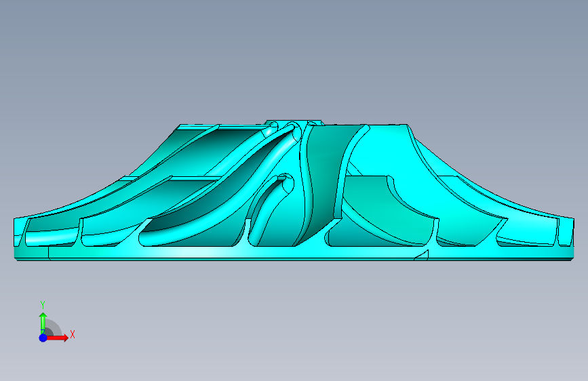Click the blue Z axis ball of the triad
This screenshot has height=381, width=588.
click(x=43, y=338)
